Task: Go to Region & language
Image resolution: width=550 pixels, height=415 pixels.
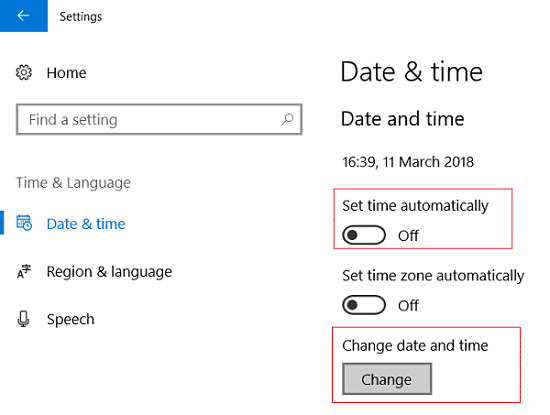Action: (x=109, y=272)
